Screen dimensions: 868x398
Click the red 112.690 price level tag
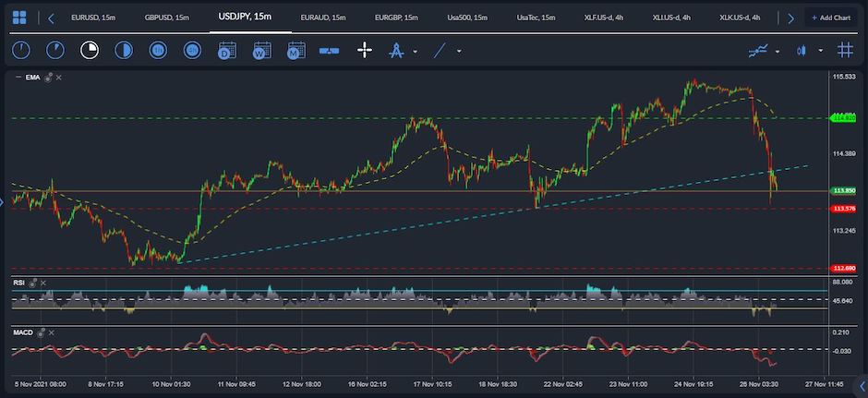tap(844, 269)
